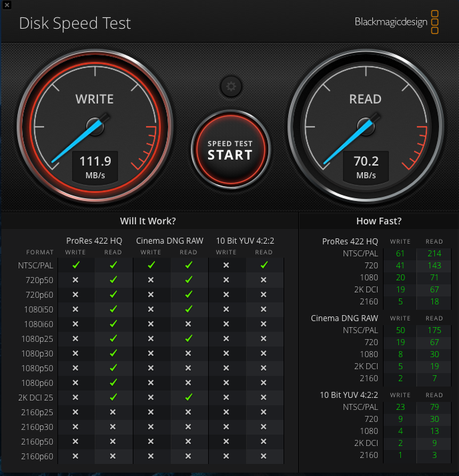Click 'ProRes 422 HQ' header in Will It Work
Viewport: 459px width, 476px height.
pos(94,241)
